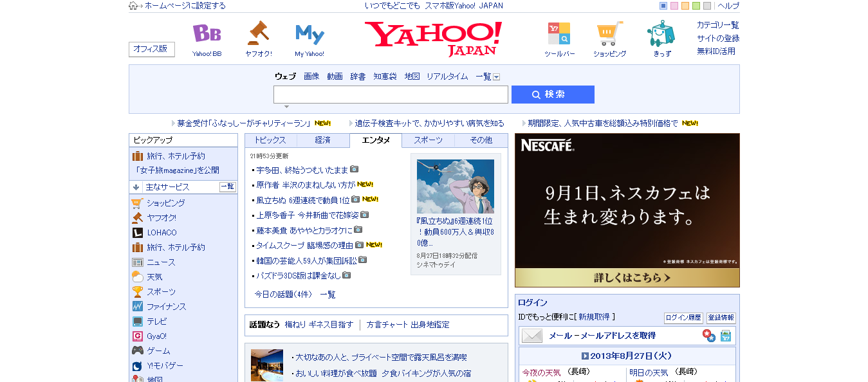The image size is (868, 382).
Task: Click into the web search input field
Action: point(391,95)
